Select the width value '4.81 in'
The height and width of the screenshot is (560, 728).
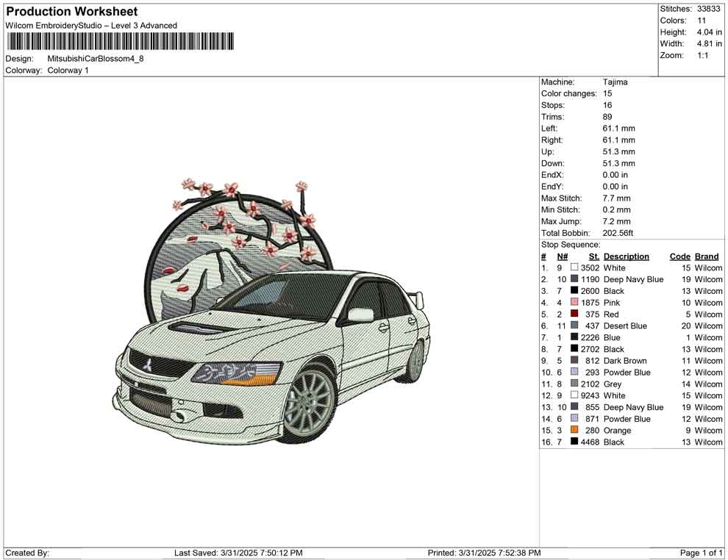click(709, 43)
